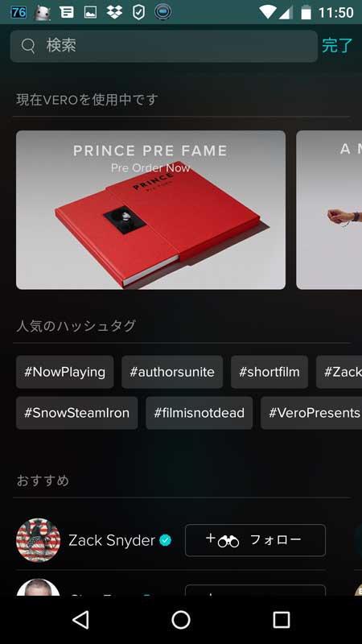This screenshot has width=362, height=644.
Task: Tap the verified badge next to Zack Snyder
Action: (x=166, y=540)
